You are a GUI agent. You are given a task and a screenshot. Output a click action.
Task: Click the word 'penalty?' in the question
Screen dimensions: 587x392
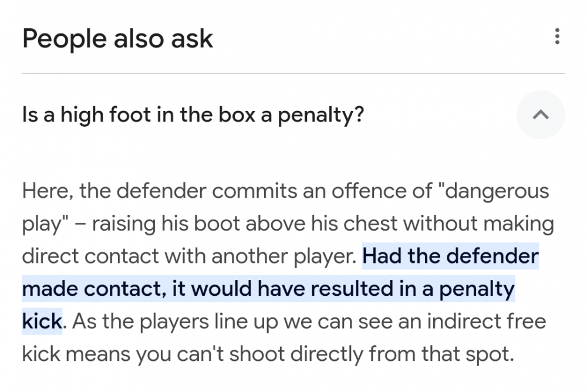coord(321,116)
